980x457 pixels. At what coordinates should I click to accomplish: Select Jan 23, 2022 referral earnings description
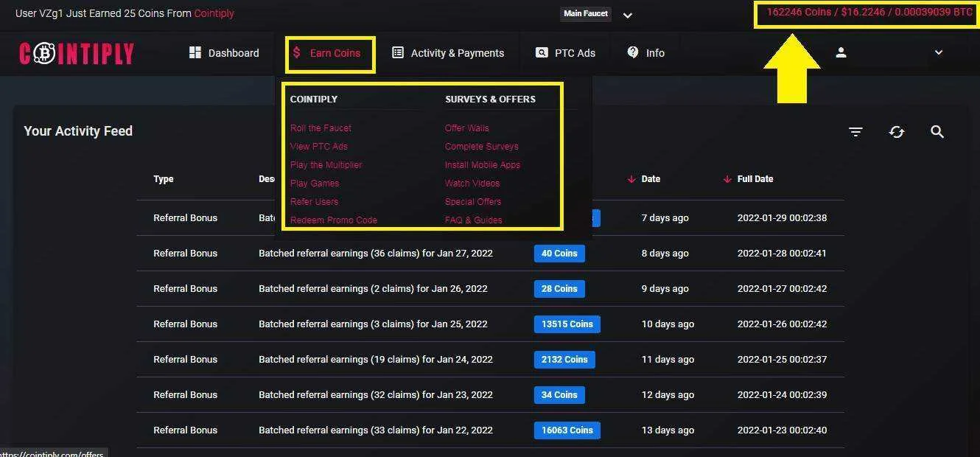point(376,395)
